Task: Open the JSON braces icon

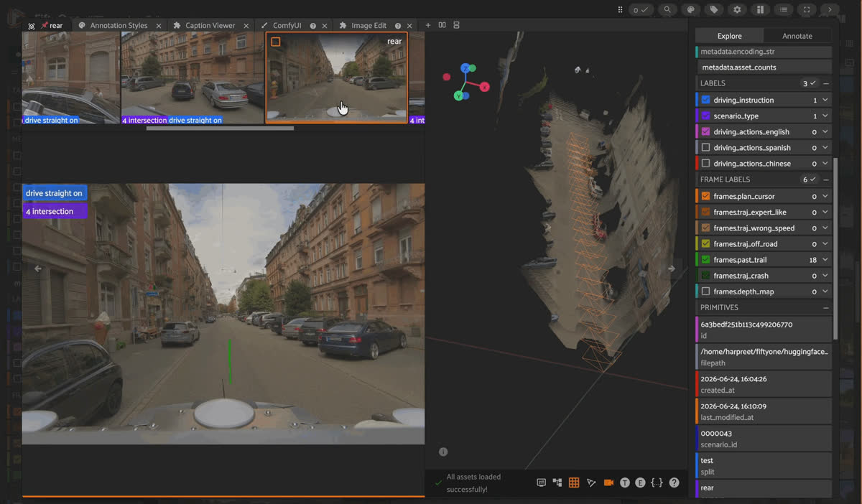Action: 657,482
